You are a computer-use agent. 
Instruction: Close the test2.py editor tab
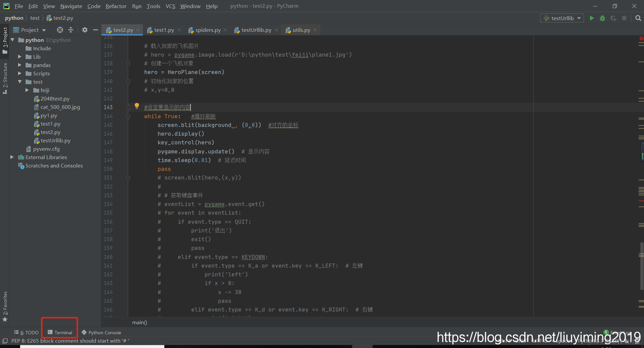tap(138, 30)
